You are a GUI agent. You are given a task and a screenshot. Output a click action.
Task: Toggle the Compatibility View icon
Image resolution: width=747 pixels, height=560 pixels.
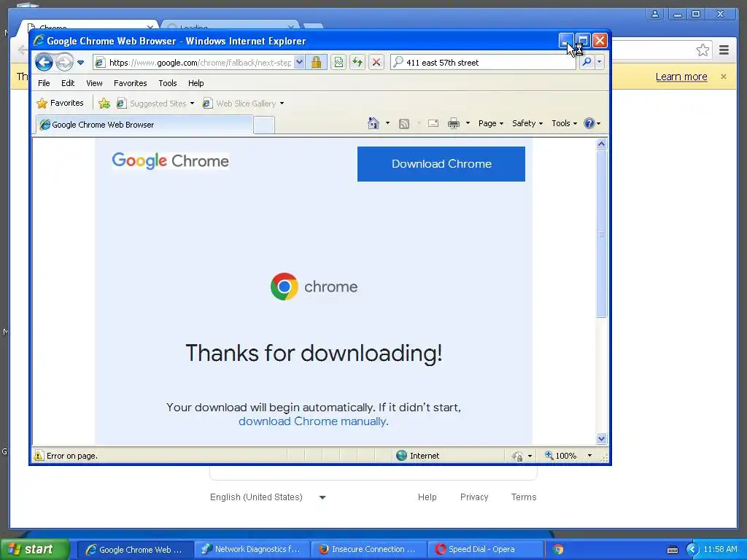338,63
